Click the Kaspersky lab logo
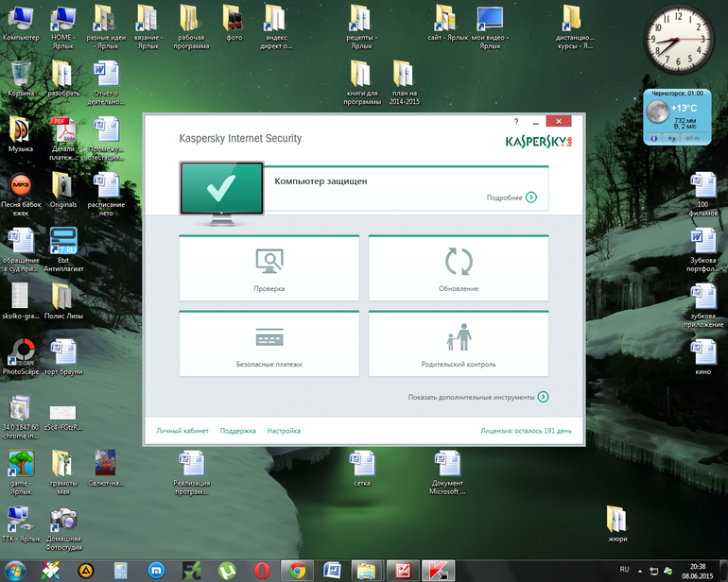728x582 pixels. click(x=538, y=142)
